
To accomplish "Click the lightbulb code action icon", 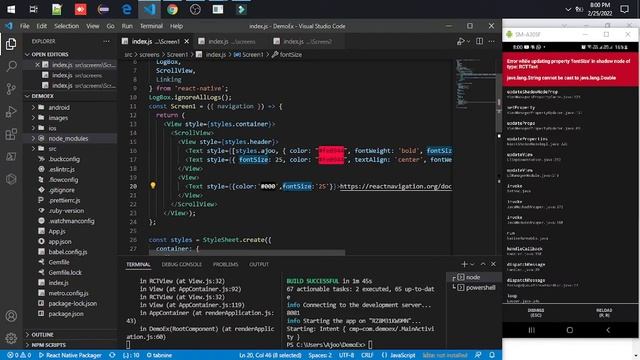I will (x=153, y=186).
